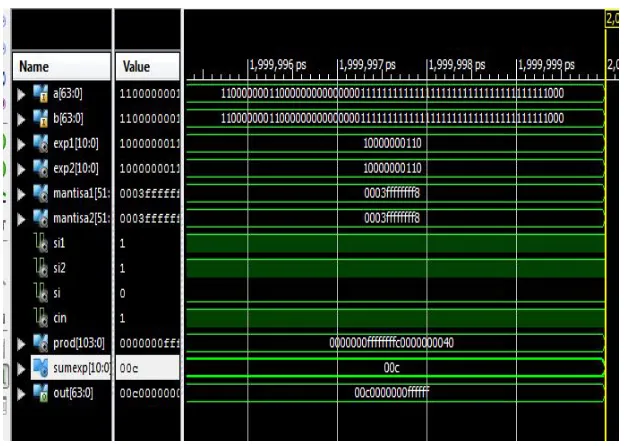Expand the mantisa1 signal bus
The width and height of the screenshot is (624, 446).
point(21,194)
